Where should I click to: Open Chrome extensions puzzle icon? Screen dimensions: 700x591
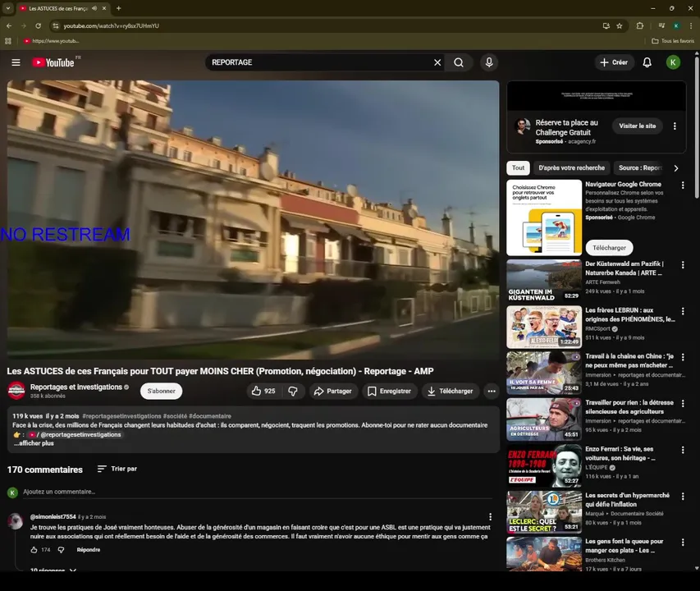(640, 26)
